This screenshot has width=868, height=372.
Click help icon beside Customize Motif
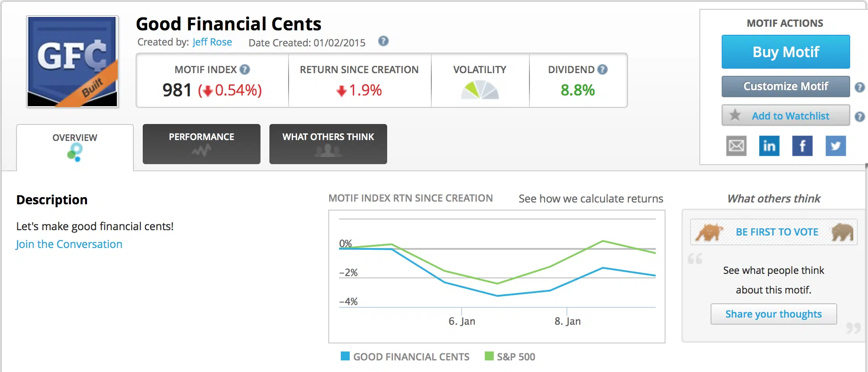tap(860, 87)
